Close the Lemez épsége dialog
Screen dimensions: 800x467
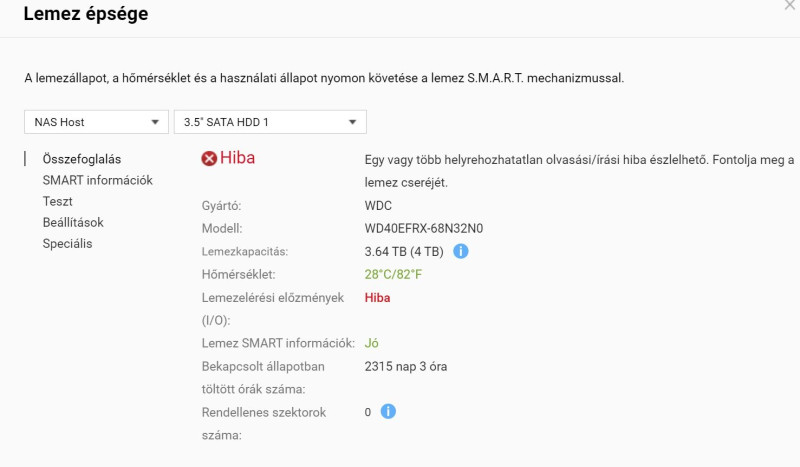pos(790,5)
